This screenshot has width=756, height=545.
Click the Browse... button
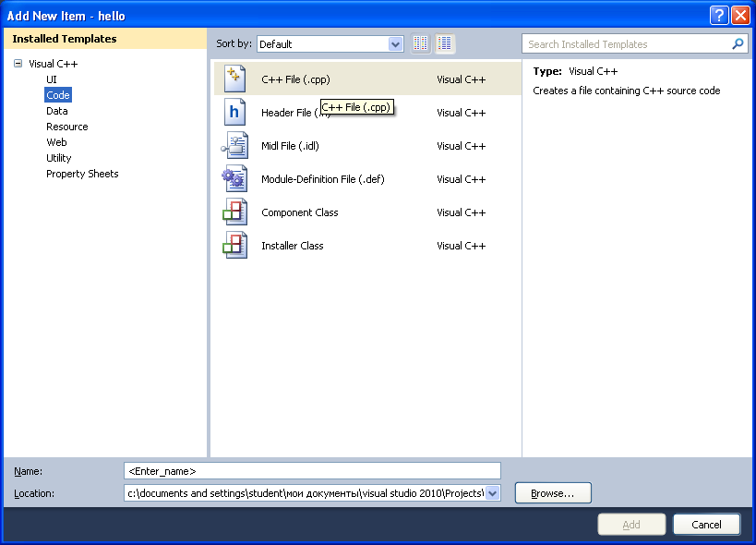click(x=553, y=493)
